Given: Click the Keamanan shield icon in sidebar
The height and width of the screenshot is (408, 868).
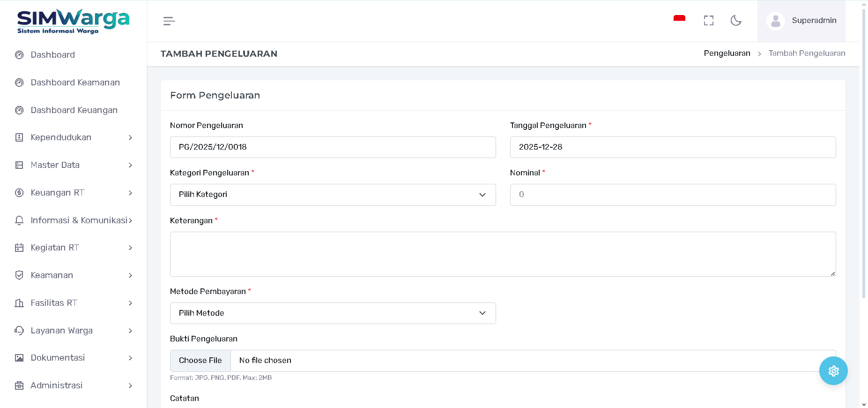Looking at the screenshot, I should coord(19,275).
